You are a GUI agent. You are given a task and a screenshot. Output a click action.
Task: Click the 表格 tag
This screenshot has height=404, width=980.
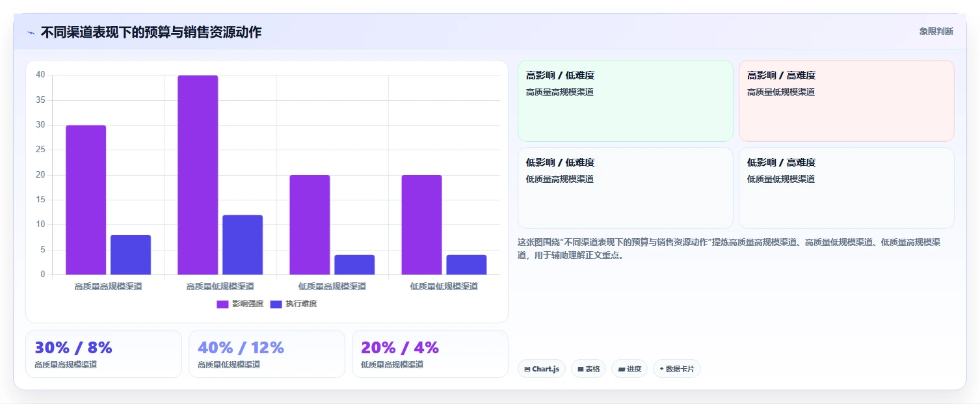point(588,369)
